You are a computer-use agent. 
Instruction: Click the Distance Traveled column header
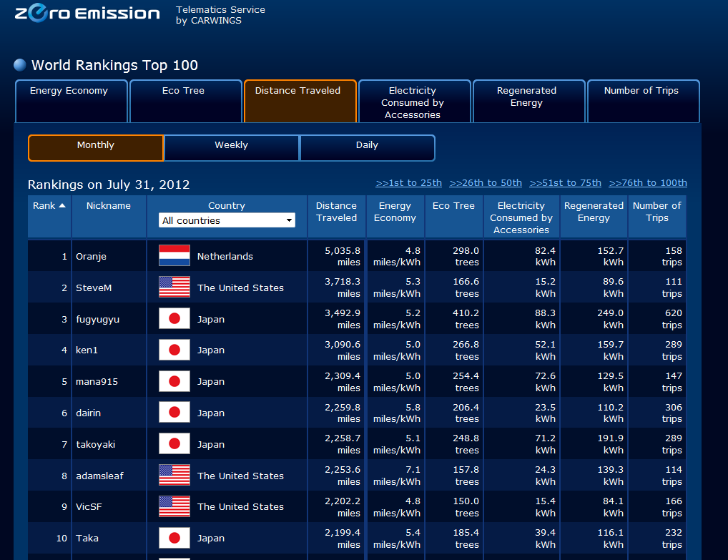[336, 212]
